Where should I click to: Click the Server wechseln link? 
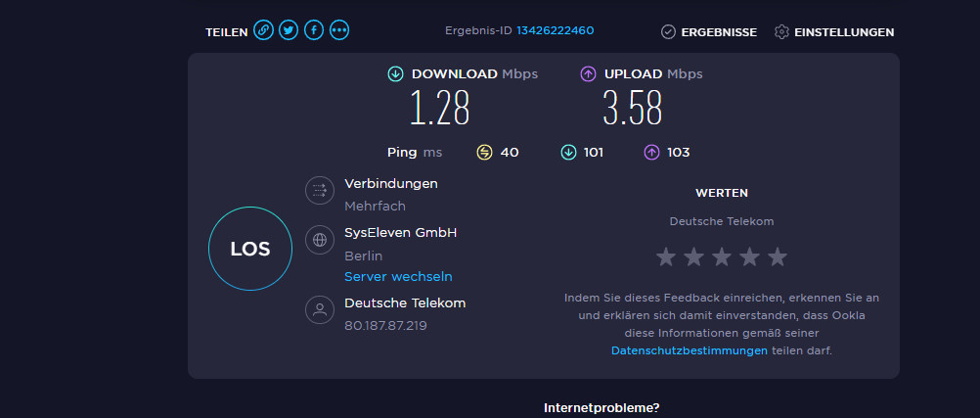pos(398,277)
